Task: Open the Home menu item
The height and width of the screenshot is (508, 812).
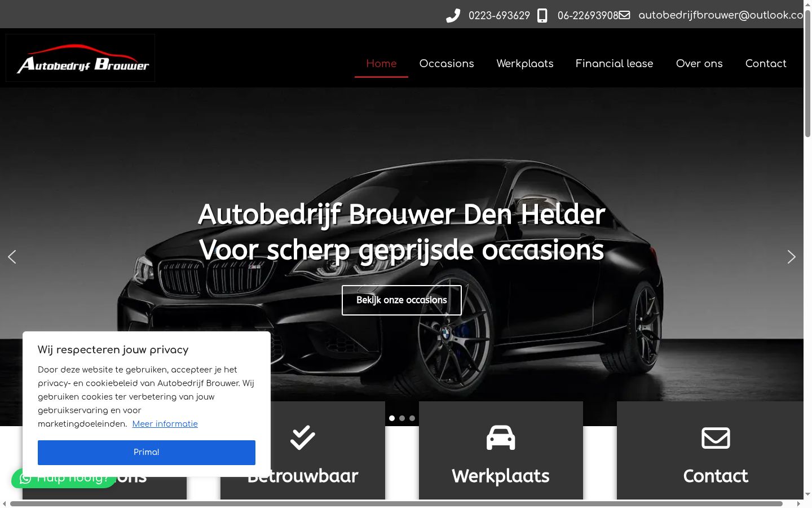Action: coord(381,64)
